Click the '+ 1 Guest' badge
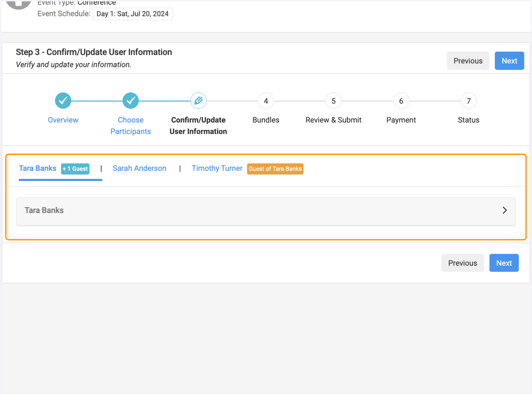The height and width of the screenshot is (394, 532). (x=75, y=169)
